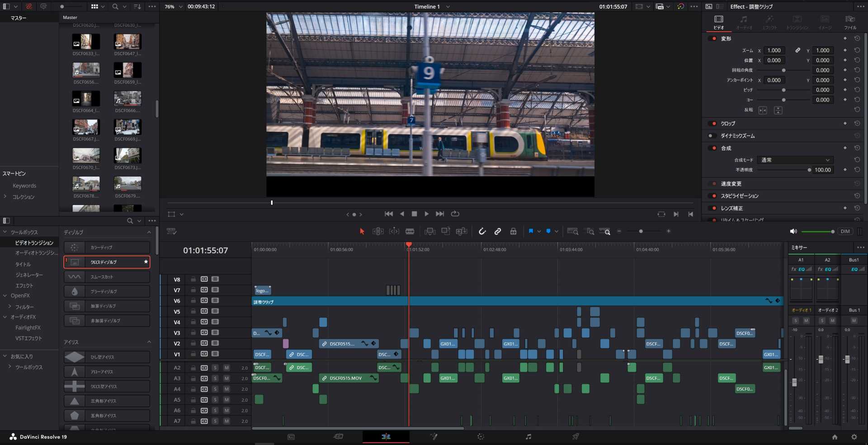Select the Blade Edit Mode tool
This screenshot has height=445, width=868.
pyautogui.click(x=410, y=231)
